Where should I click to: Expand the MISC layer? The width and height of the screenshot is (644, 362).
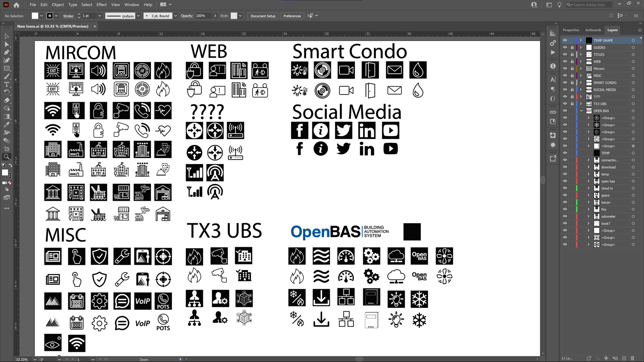[x=581, y=75]
